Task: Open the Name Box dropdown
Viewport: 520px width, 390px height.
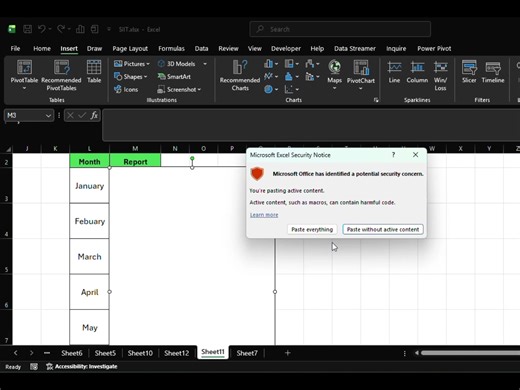Action: [48, 116]
